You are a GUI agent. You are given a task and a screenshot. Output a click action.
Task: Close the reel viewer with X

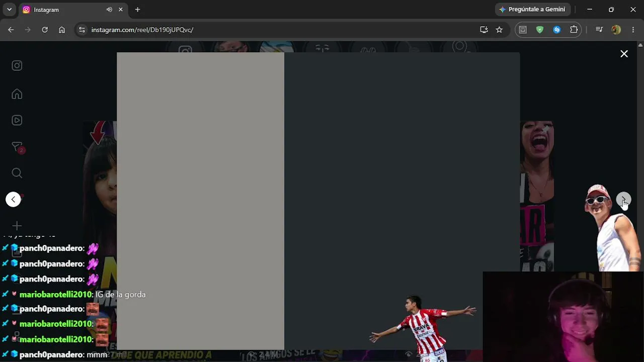pos(624,54)
